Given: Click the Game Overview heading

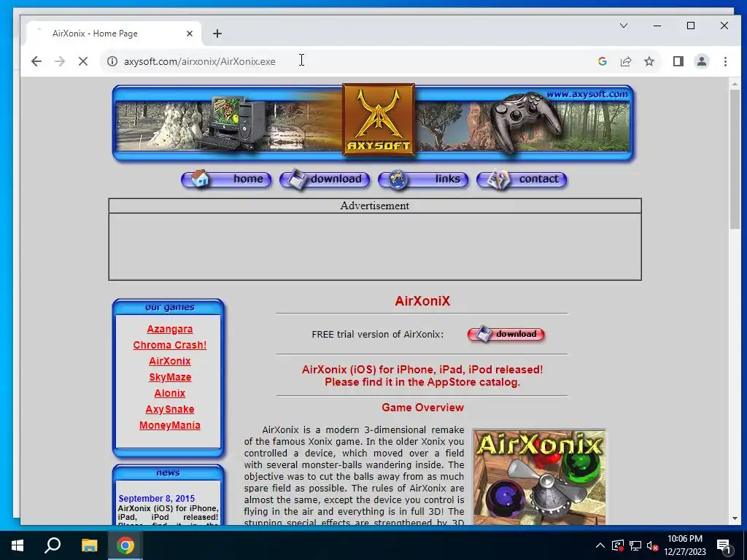Looking at the screenshot, I should pyautogui.click(x=422, y=408).
